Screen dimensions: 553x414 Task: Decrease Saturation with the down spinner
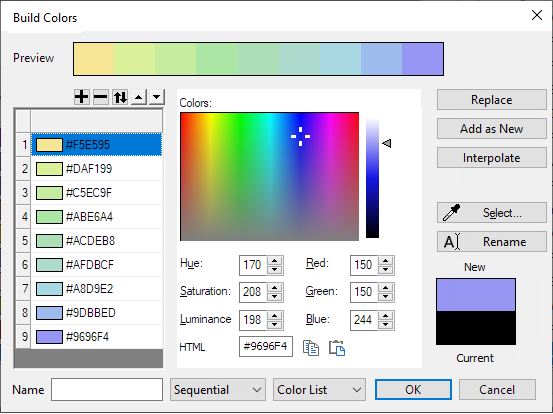[275, 297]
